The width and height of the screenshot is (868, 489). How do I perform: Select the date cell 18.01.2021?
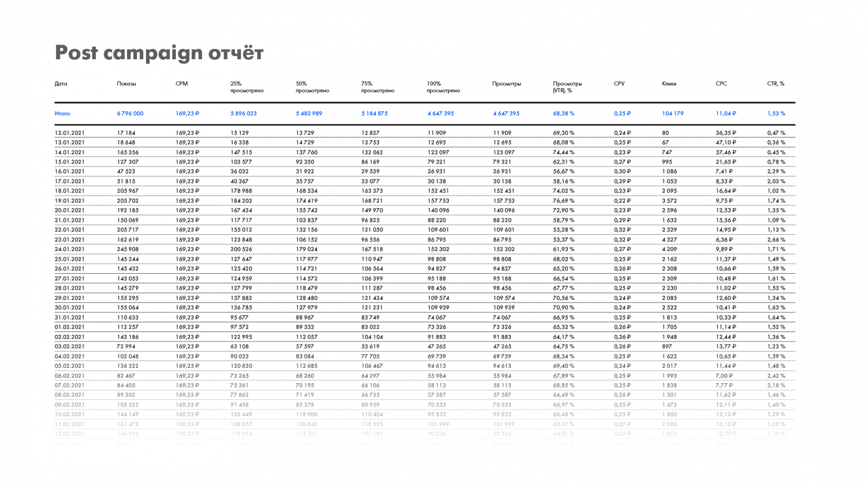point(69,191)
